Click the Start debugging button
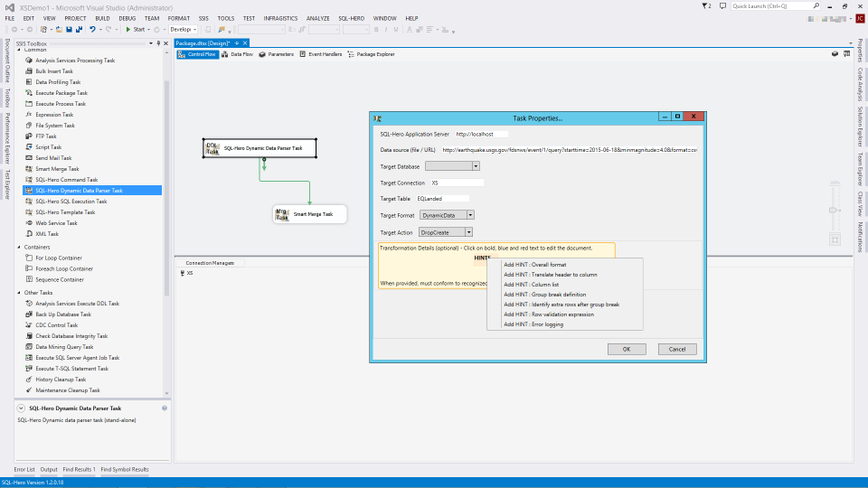The width and height of the screenshot is (868, 488). pyautogui.click(x=137, y=29)
